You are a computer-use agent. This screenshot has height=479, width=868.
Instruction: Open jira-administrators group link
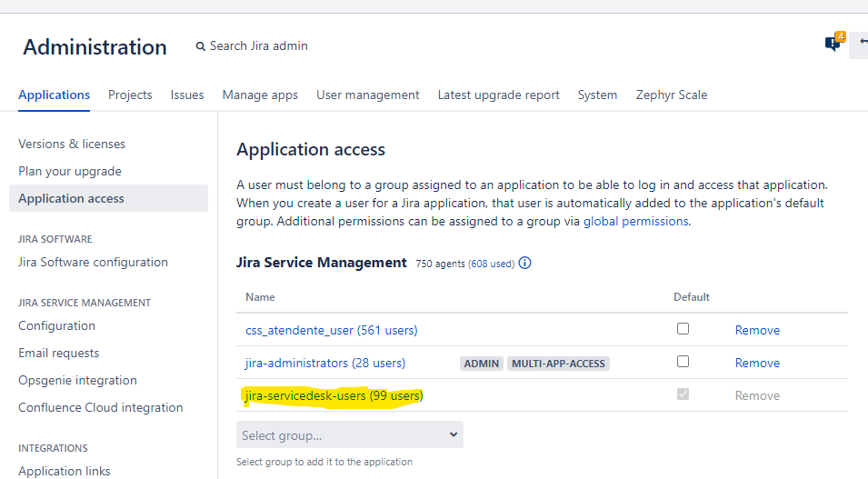(x=325, y=363)
